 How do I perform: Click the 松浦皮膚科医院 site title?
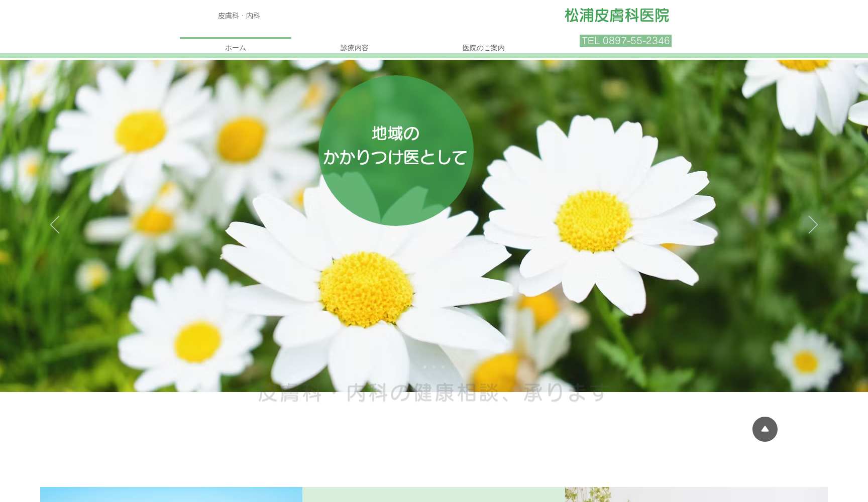pyautogui.click(x=616, y=16)
